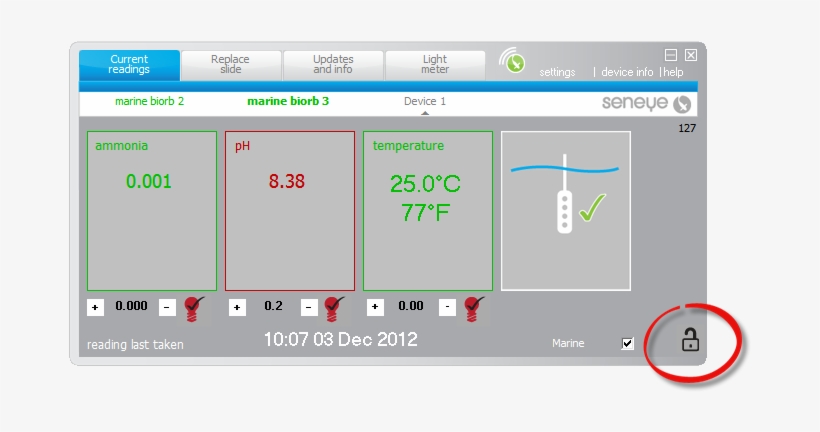Click the 'reading last taken' label

(x=135, y=345)
